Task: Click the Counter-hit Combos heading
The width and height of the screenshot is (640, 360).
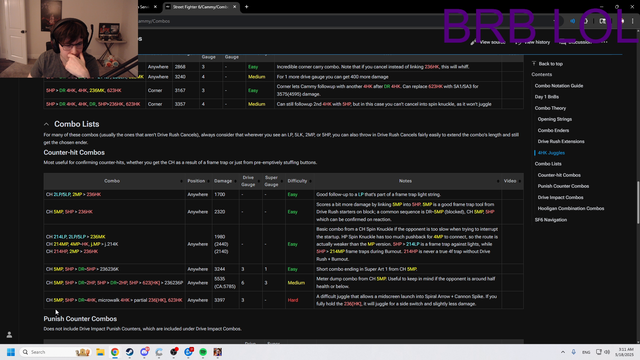Action: tap(74, 152)
